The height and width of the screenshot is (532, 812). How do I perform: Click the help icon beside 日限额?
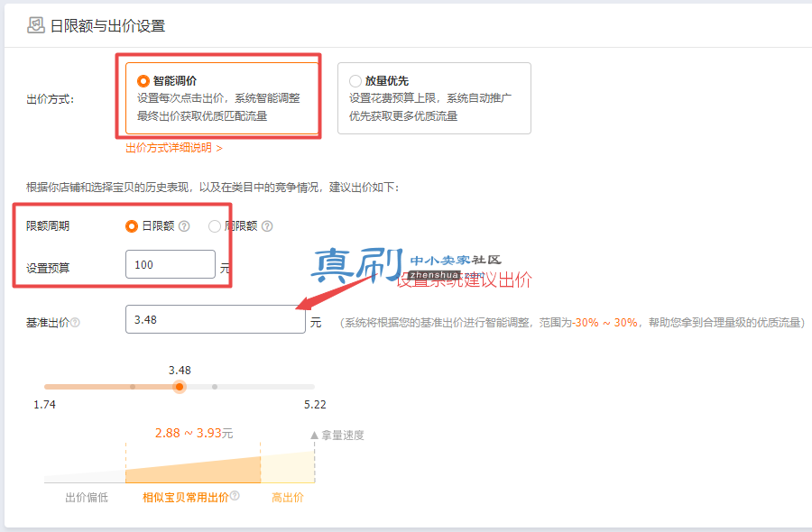tap(184, 226)
